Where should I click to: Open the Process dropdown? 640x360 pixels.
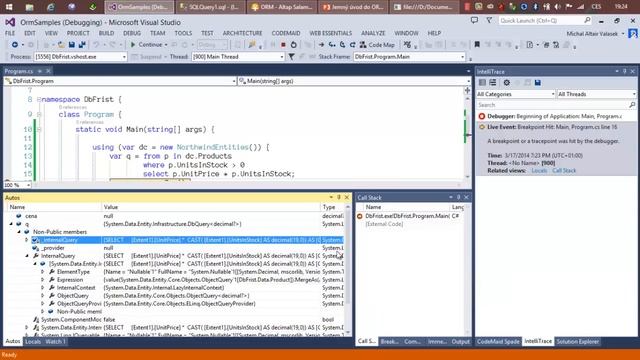tap(124, 57)
